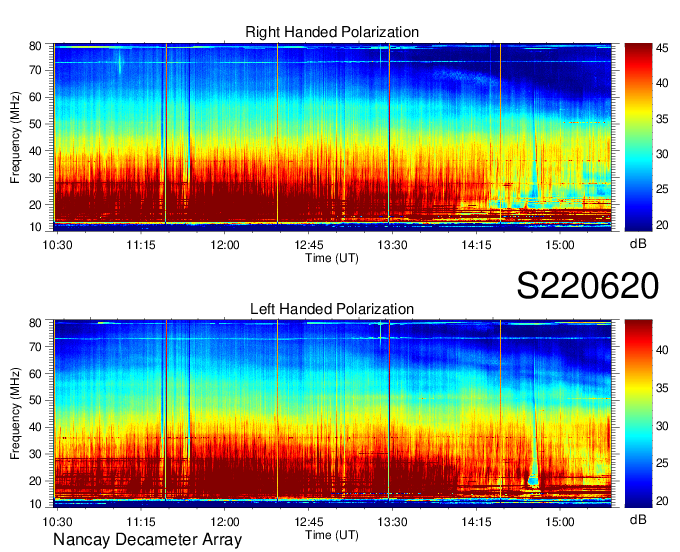Click the 40 MHz tick on the left-handed plot
Image resolution: width=680 pixels, height=552 pixels.
pos(35,427)
